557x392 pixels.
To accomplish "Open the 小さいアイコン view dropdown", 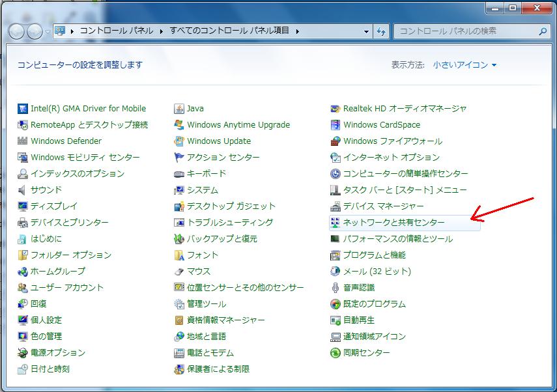I will (464, 65).
